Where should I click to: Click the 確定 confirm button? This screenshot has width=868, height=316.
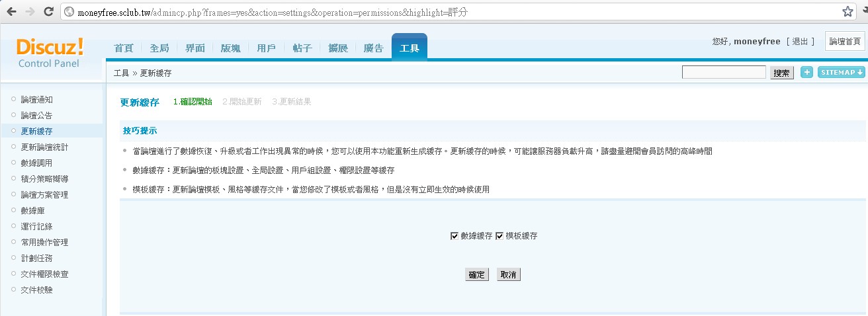[x=476, y=274]
